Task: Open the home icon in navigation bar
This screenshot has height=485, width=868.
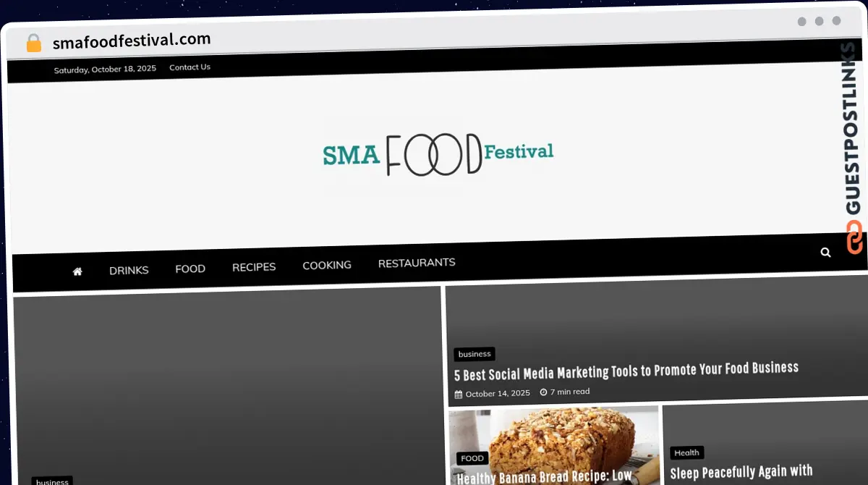Action: pos(77,271)
